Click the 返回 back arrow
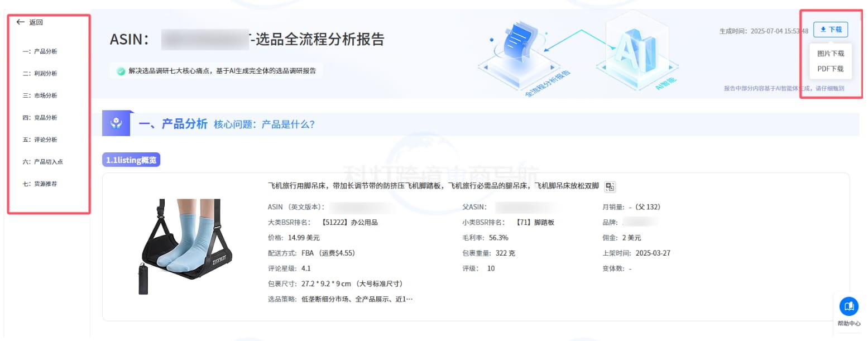Viewport: 868px width, 341px height. (21, 22)
